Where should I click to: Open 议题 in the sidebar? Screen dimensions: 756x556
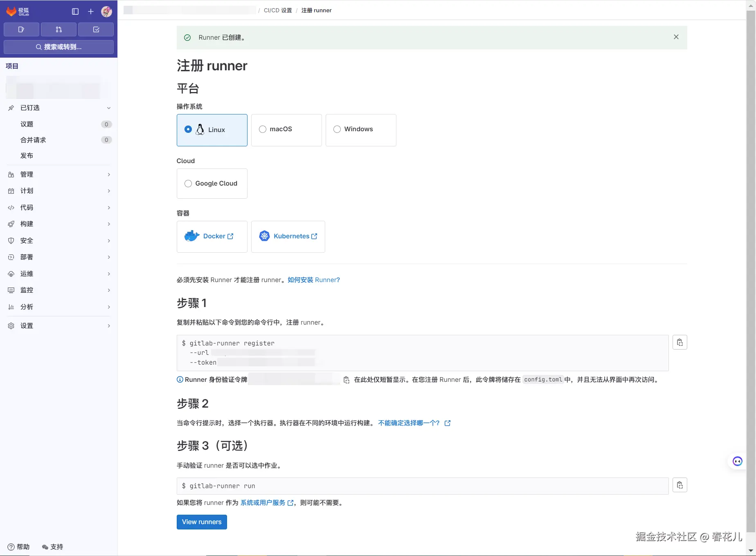click(59, 124)
